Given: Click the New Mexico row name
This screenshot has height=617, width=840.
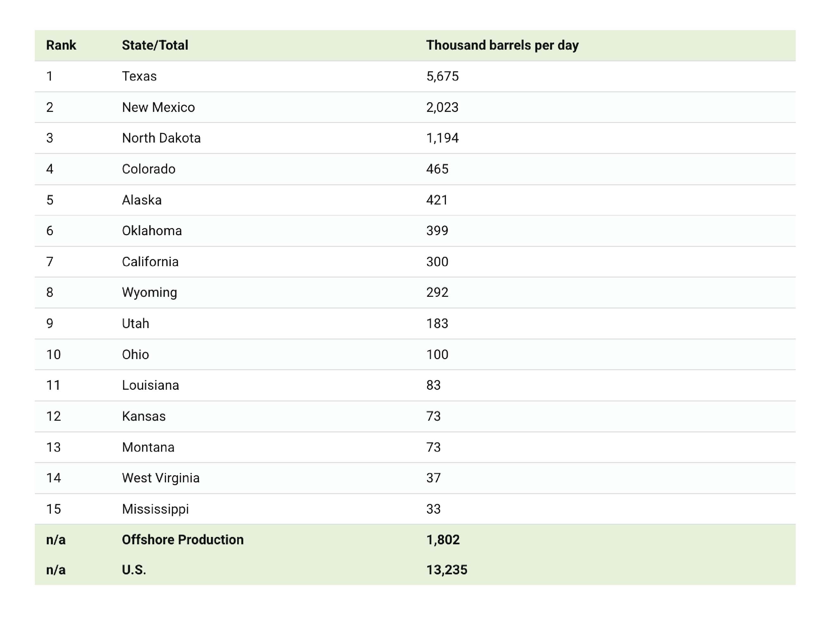Looking at the screenshot, I should click(x=158, y=107).
